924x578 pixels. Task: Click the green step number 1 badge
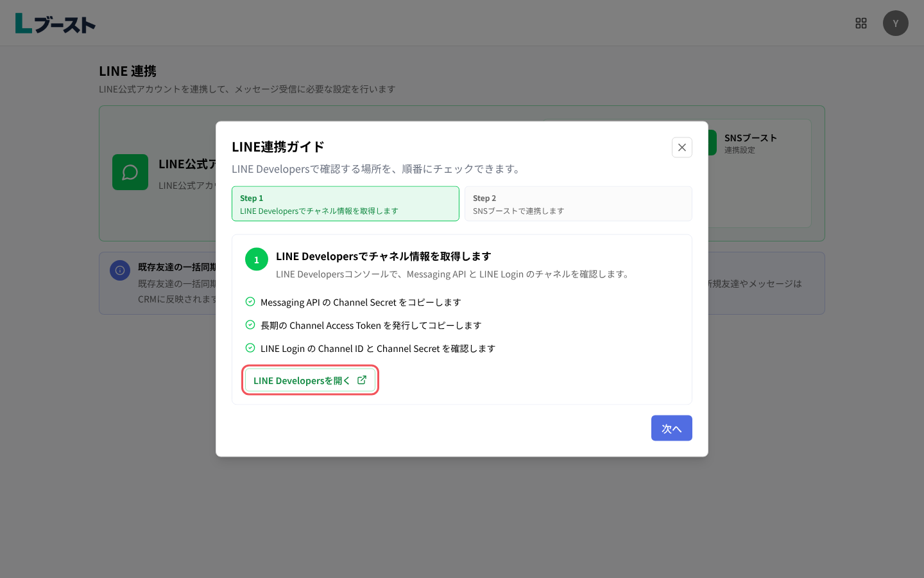click(x=257, y=259)
